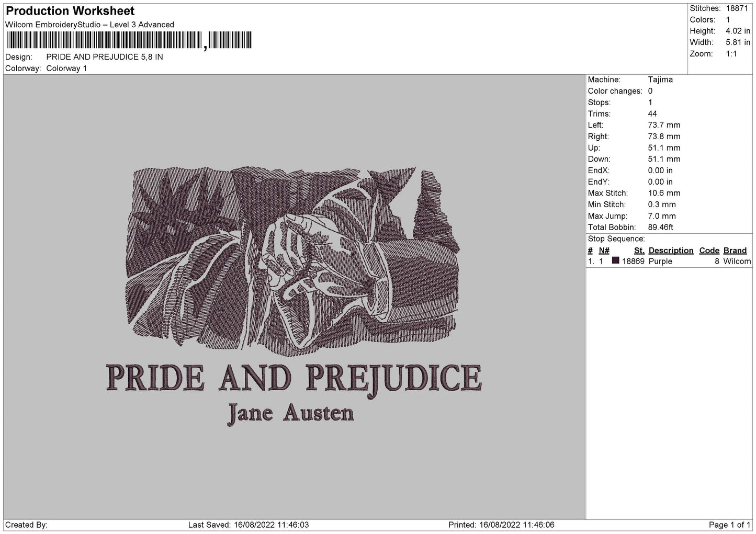The image size is (756, 534).
Task: Click 'Last Saved: 16/08/2022 11:46:03' footer
Action: pyautogui.click(x=249, y=525)
